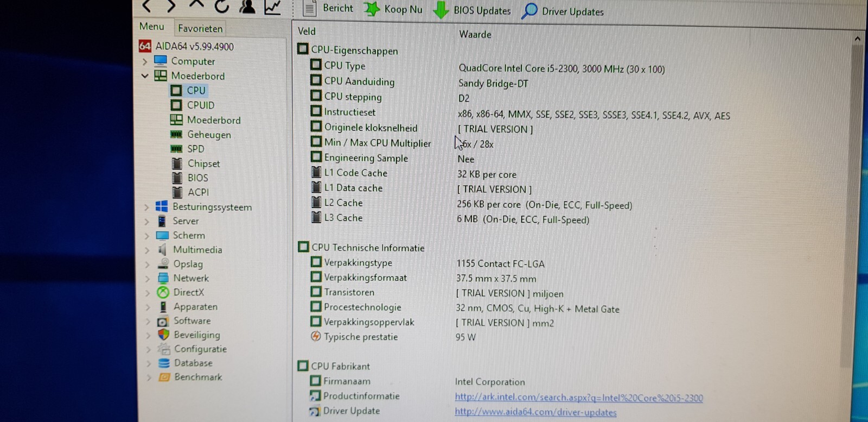
Task: Click the Waarde column header
Action: pyautogui.click(x=475, y=34)
